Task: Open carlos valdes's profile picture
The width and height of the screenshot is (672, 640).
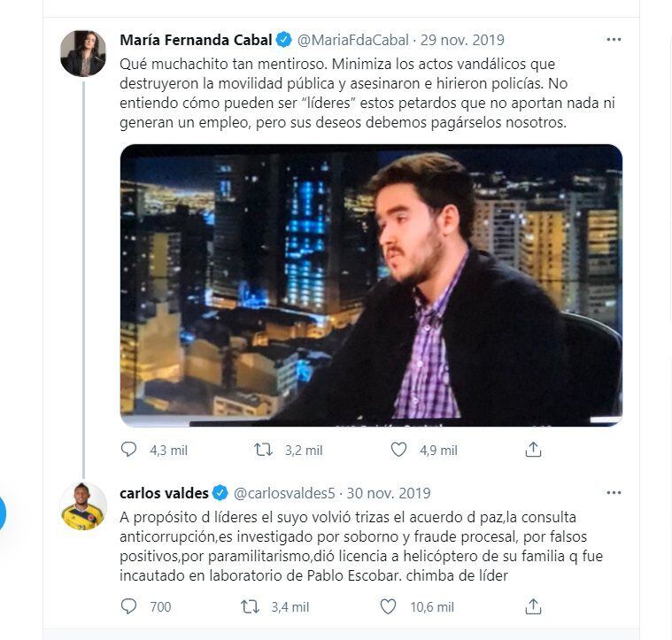Action: pyautogui.click(x=83, y=506)
